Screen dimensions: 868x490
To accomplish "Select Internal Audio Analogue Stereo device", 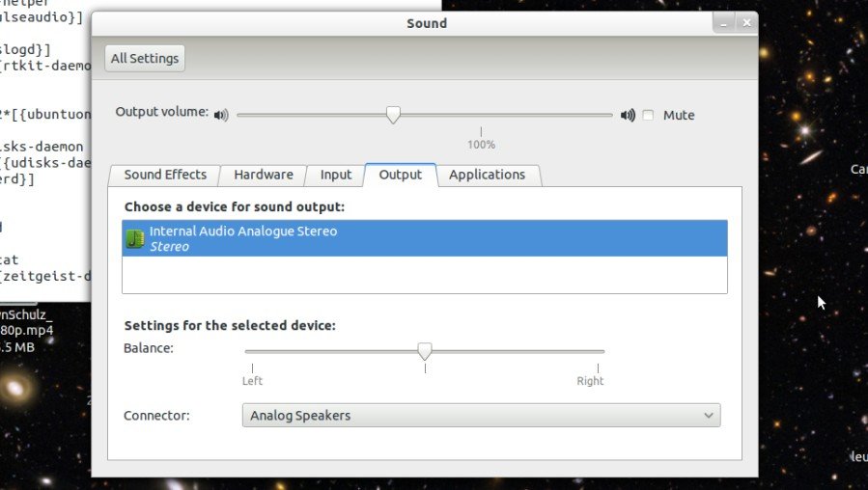I will [425, 238].
